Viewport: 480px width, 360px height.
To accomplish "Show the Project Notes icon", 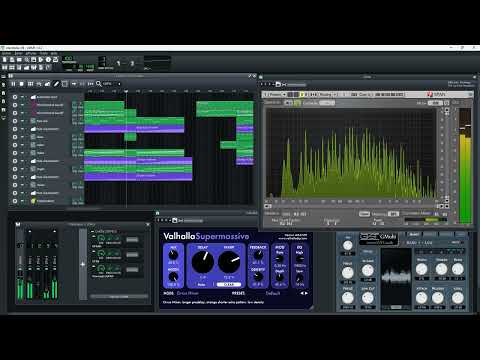I will 41,67.
